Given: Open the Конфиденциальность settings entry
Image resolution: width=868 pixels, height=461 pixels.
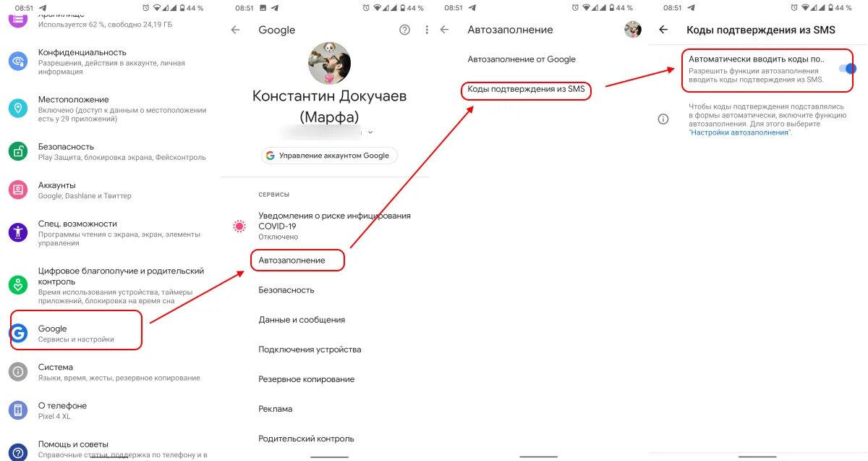Looking at the screenshot, I should 110,62.
